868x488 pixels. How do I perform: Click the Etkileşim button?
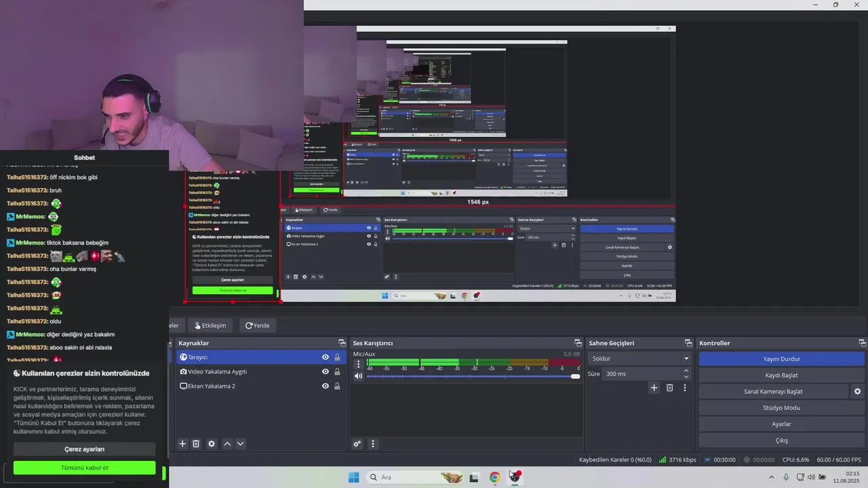tap(210, 325)
